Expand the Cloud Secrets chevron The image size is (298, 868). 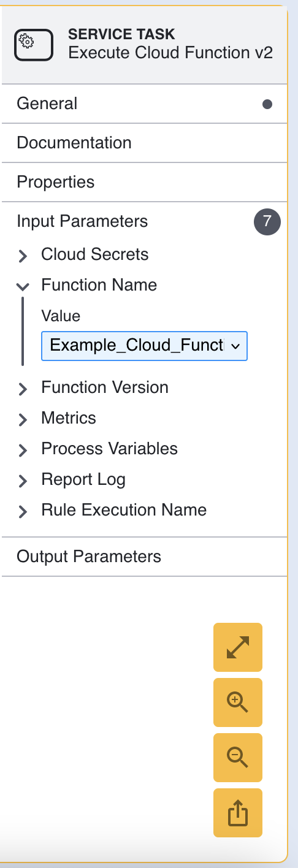click(23, 256)
